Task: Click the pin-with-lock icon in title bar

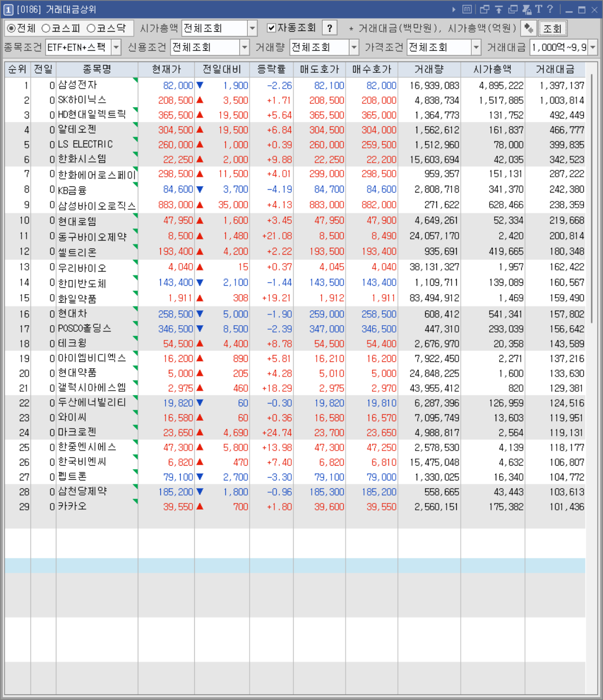Action: pos(527,10)
